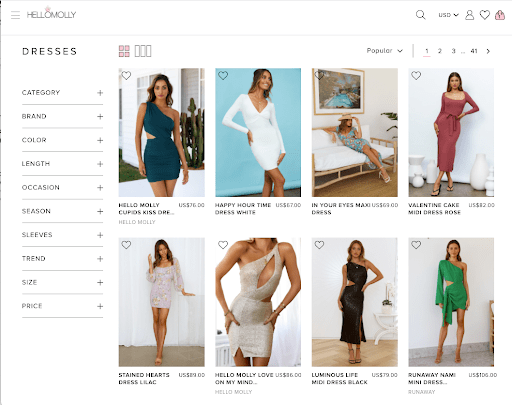This screenshot has height=405, width=512.
Task: Switch to three-column grid view
Action: pyautogui.click(x=143, y=51)
